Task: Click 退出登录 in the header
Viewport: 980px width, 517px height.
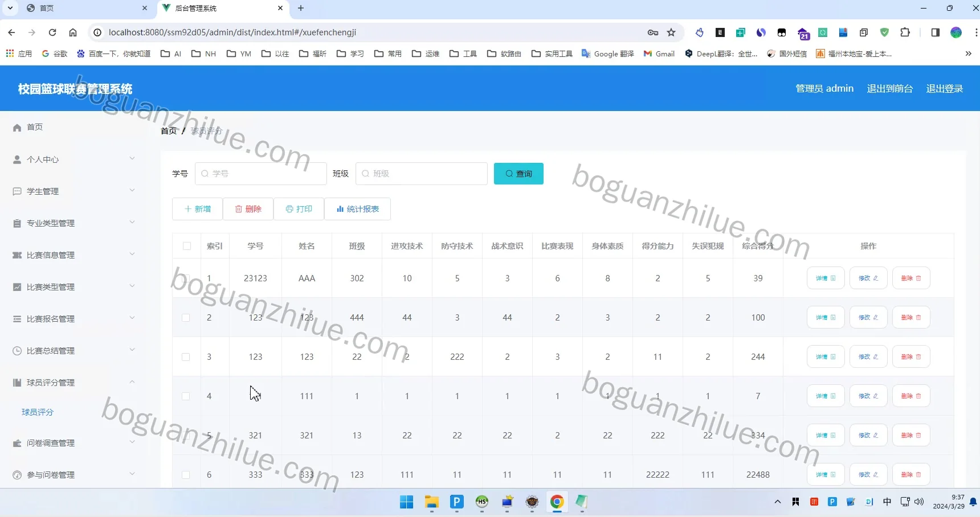Action: (x=944, y=88)
